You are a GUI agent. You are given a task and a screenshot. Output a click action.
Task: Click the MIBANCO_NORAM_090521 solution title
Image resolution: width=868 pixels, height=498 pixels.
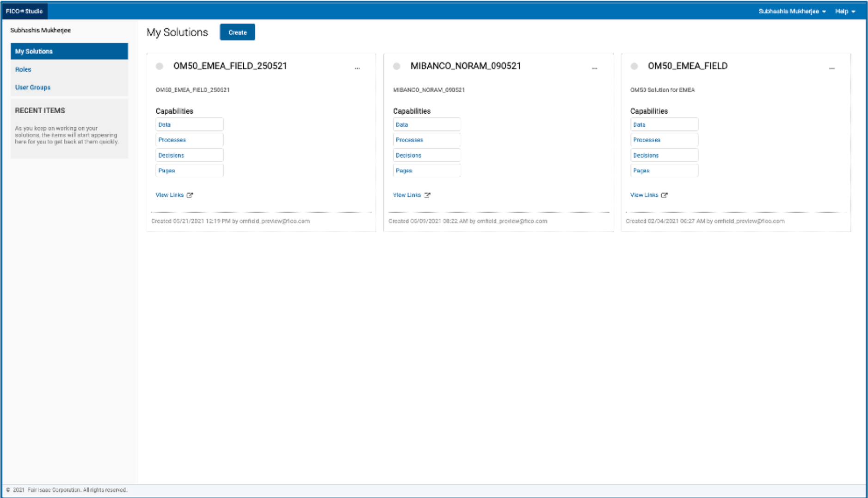coord(466,66)
